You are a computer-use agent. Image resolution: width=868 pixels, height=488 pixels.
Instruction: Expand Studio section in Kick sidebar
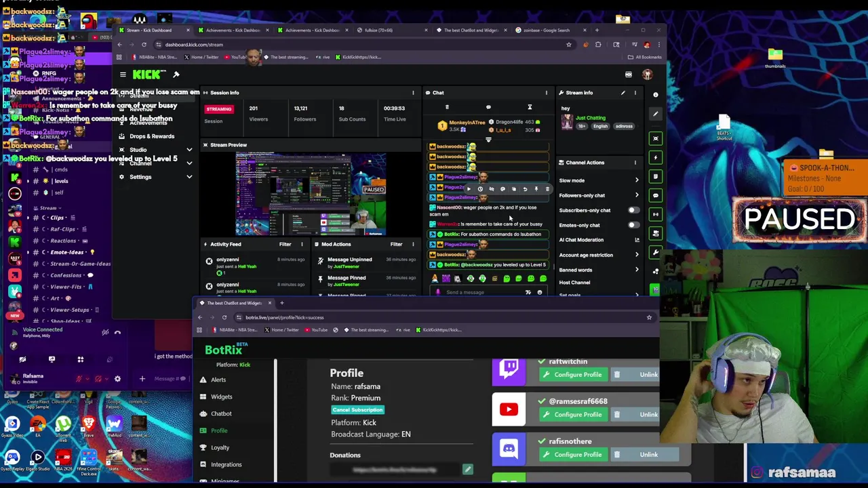(189, 150)
